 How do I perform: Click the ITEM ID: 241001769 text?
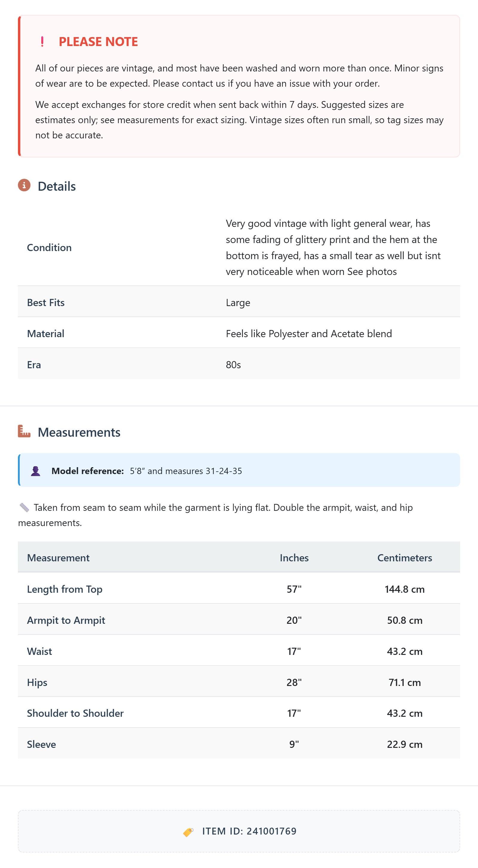(x=249, y=831)
